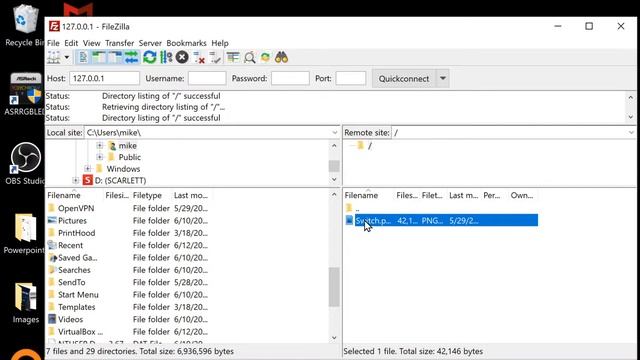Viewport: 640px width, 360px height.
Task: Click the Username input field
Action: click(x=207, y=78)
